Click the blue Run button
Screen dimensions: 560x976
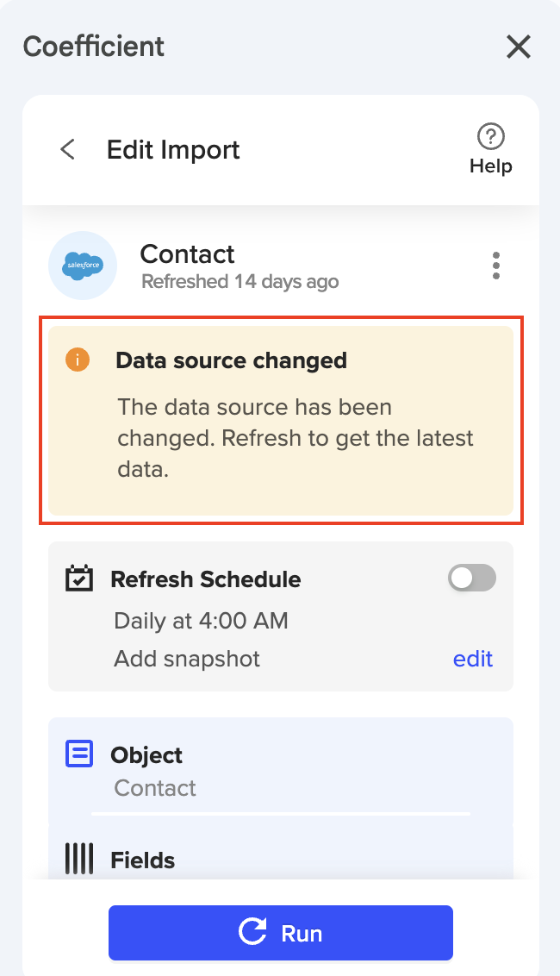(x=281, y=932)
